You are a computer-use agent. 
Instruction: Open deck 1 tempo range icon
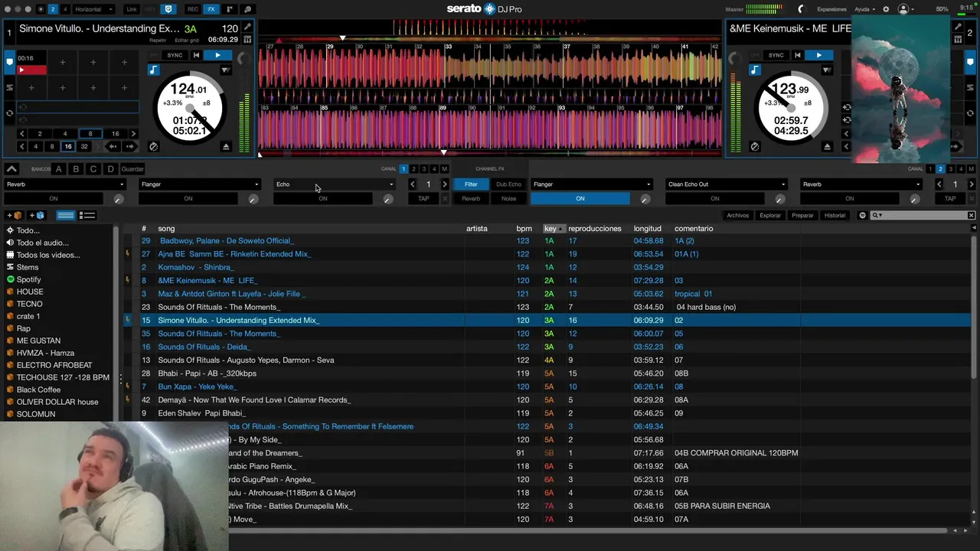coord(153,146)
